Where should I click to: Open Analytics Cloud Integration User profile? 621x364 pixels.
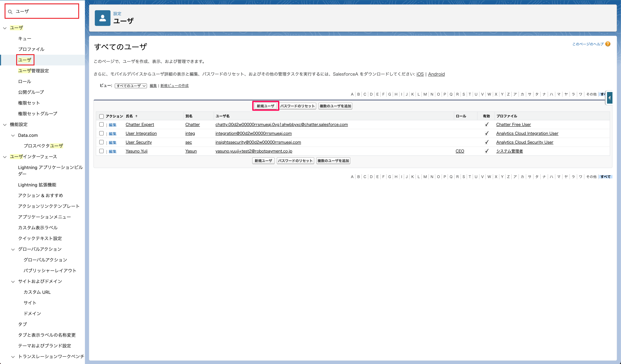(x=527, y=133)
